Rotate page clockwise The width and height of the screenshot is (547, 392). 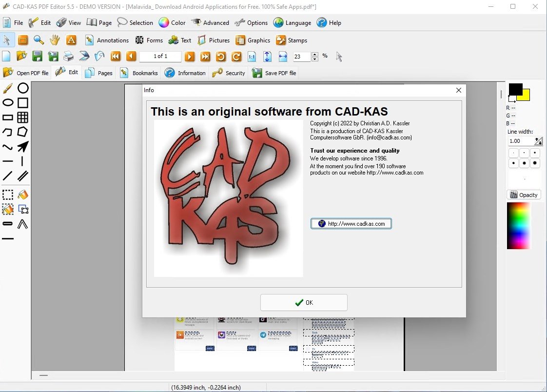coord(236,56)
